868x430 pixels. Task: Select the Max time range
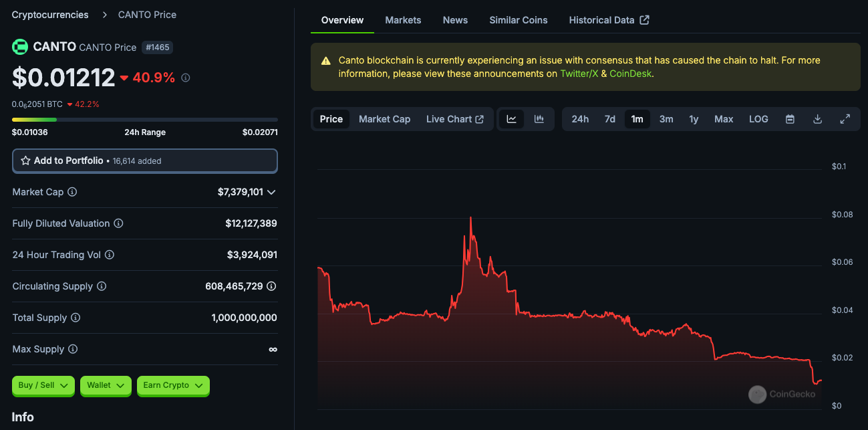point(724,119)
